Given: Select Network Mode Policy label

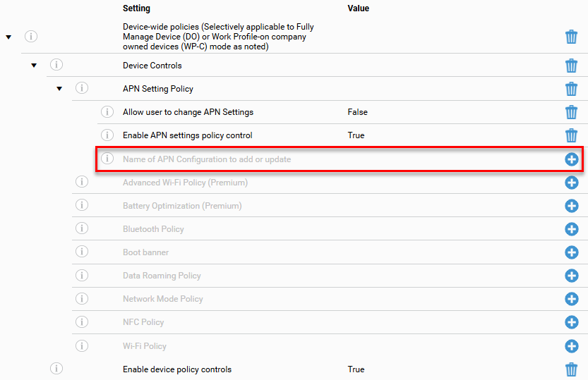Looking at the screenshot, I should pos(163,299).
